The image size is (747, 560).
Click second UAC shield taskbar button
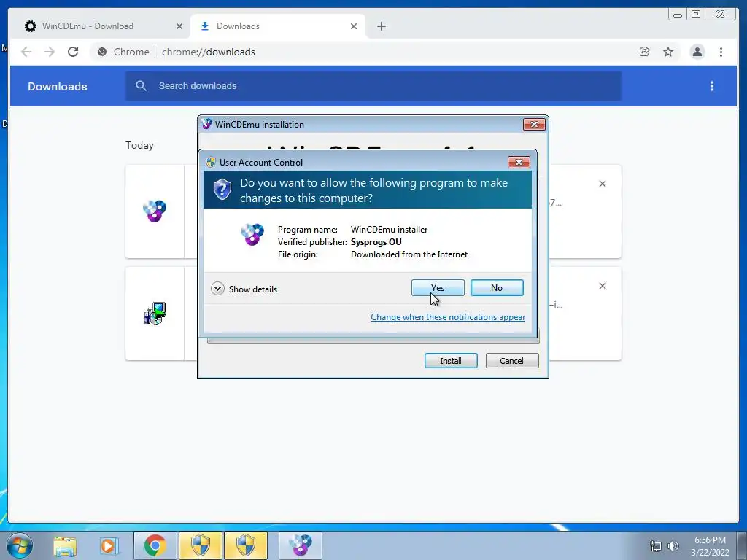tap(246, 545)
